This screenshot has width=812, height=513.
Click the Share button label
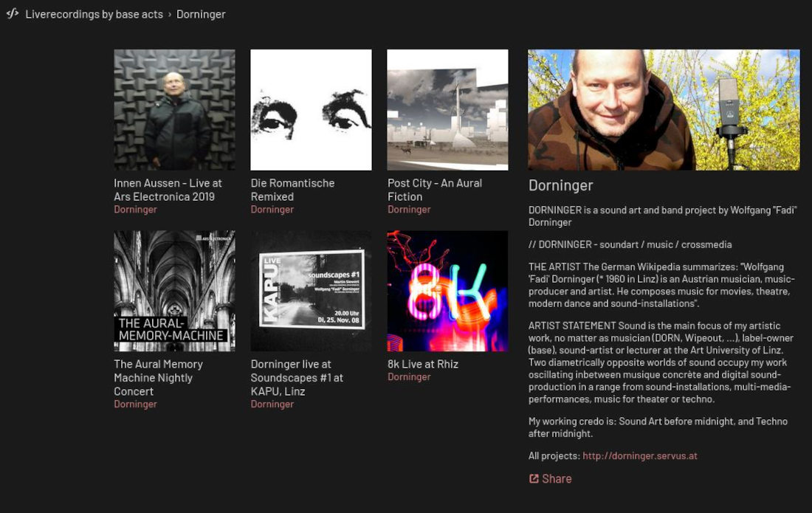click(x=557, y=479)
